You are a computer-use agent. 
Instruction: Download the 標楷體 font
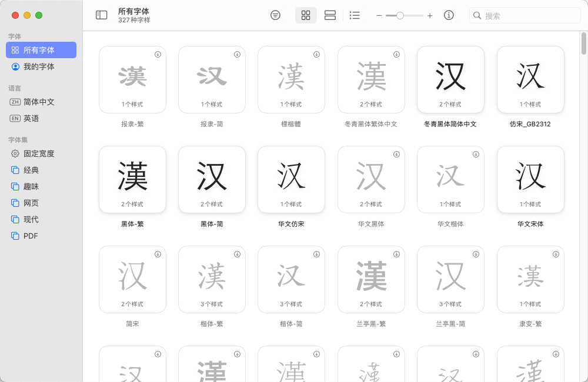click(317, 54)
